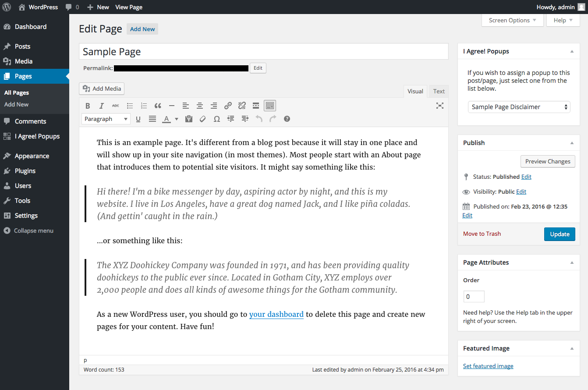Select the blockquote tool
Image resolution: width=588 pixels, height=390 pixels.
tap(158, 105)
